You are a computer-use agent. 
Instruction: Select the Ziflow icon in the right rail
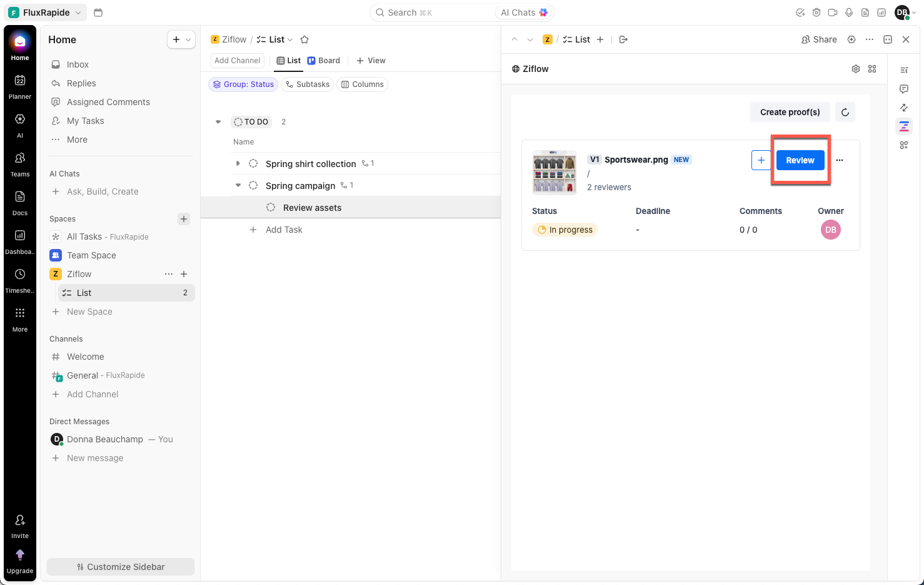904,126
